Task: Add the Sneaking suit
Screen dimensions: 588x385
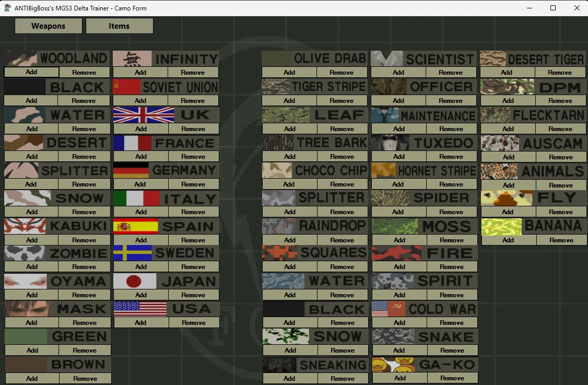Action: (289, 378)
